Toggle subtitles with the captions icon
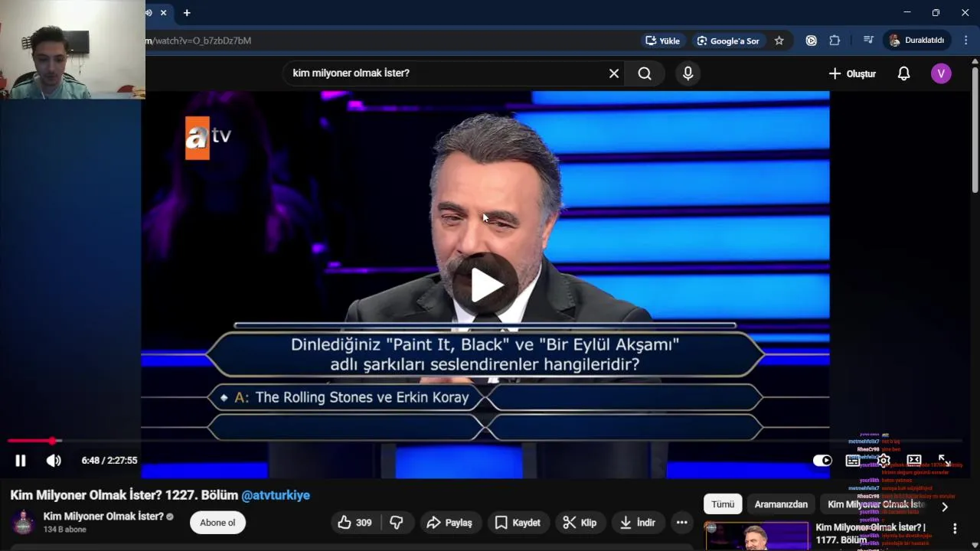 coord(852,461)
